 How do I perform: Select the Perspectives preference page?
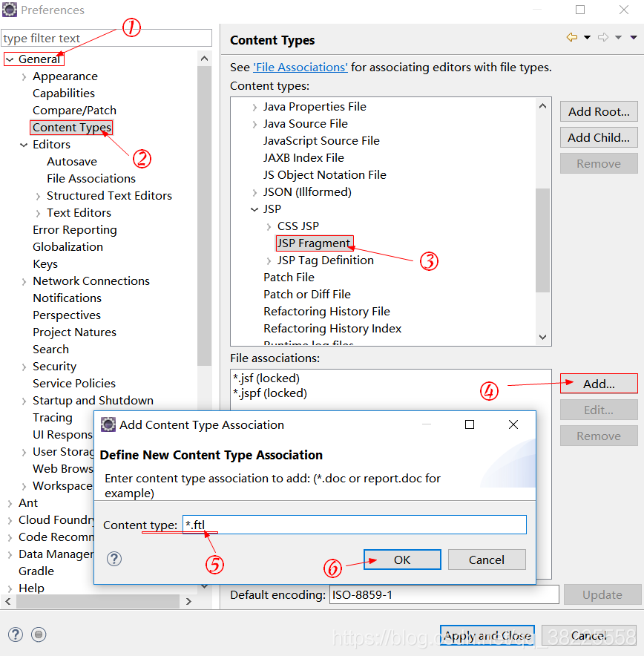[67, 315]
